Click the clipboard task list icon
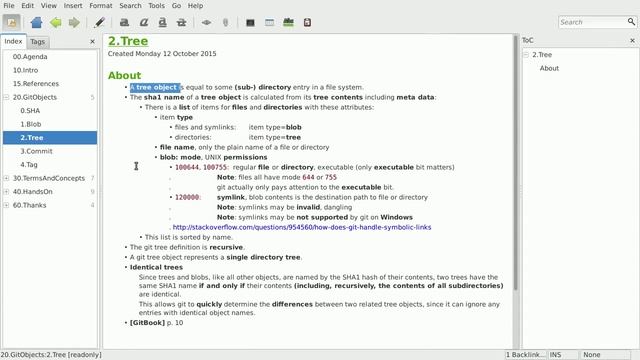The height and width of the screenshot is (360, 640). (x=307, y=22)
